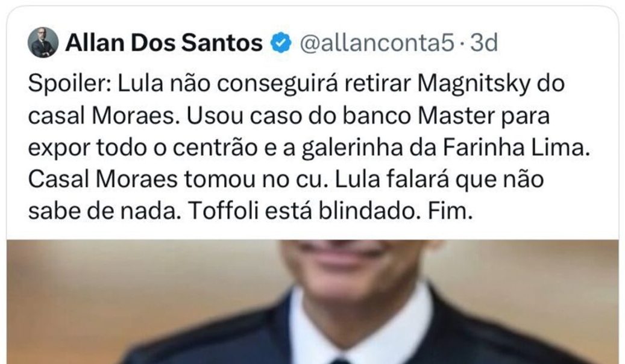The width and height of the screenshot is (625, 364).
Task: Visit the @allanconta5 handle link
Action: (x=377, y=43)
